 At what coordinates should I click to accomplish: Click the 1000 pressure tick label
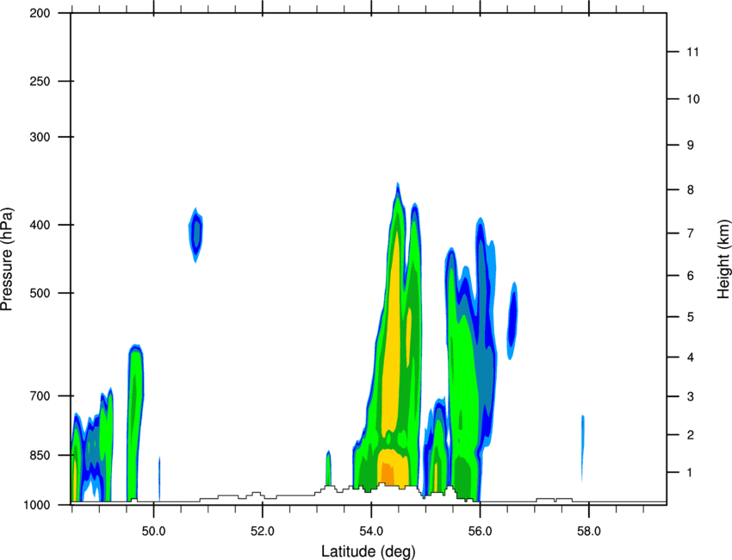36,505
